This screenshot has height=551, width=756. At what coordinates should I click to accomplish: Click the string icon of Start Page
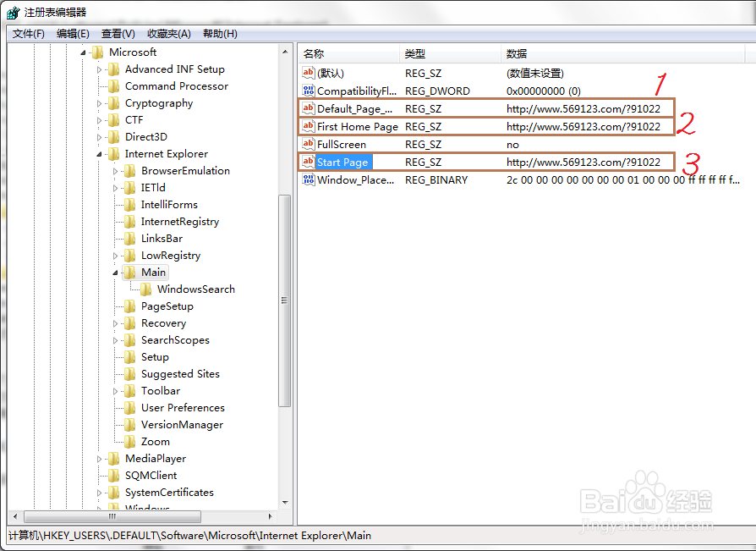[308, 162]
